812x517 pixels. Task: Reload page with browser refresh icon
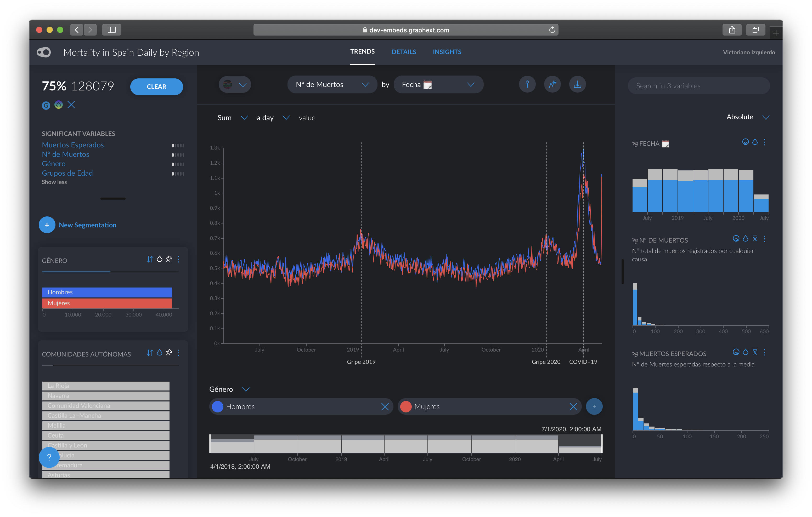(x=552, y=30)
